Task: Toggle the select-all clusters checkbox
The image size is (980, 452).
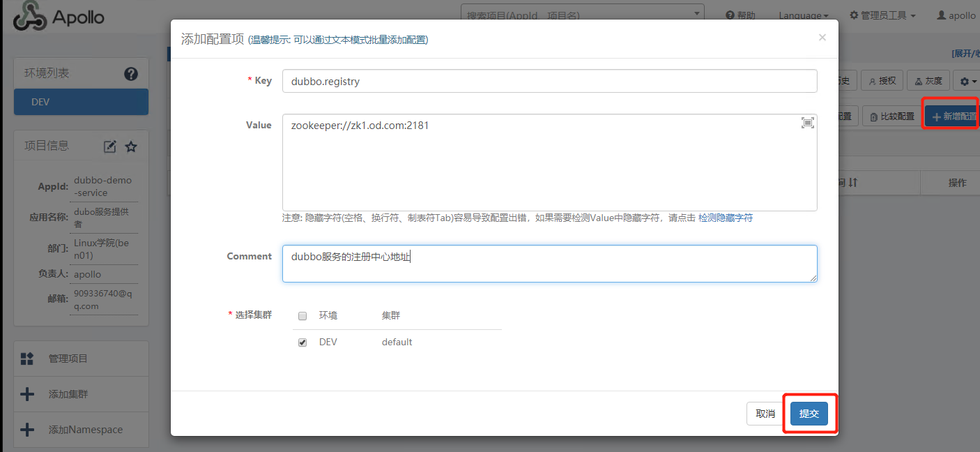Action: (303, 316)
